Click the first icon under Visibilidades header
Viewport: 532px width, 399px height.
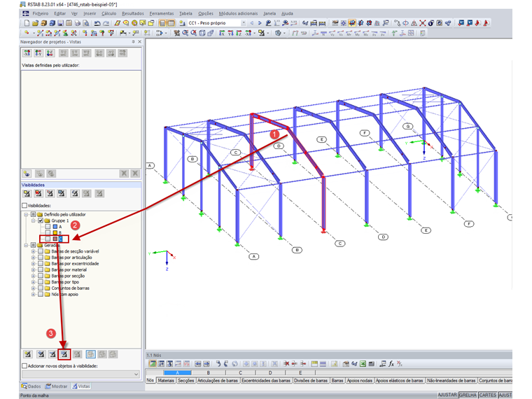click(27, 193)
